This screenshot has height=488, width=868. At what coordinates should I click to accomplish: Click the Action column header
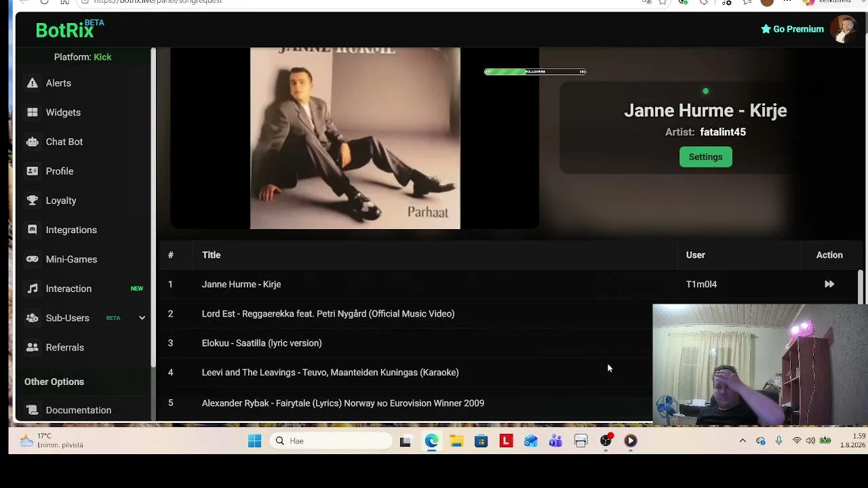click(x=829, y=255)
